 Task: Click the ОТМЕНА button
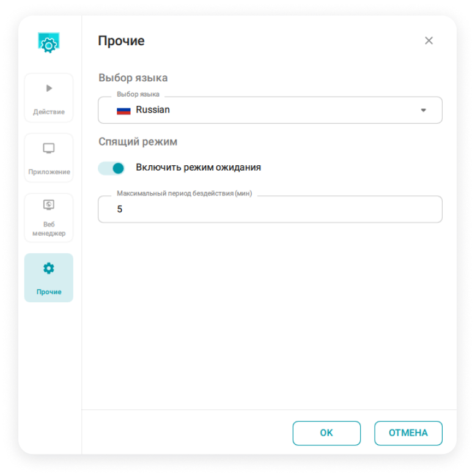pyautogui.click(x=408, y=433)
